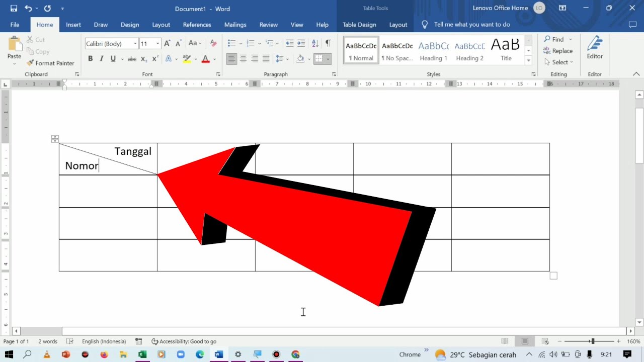Image resolution: width=644 pixels, height=362 pixels.
Task: Switch to the References tab
Action: point(197,25)
